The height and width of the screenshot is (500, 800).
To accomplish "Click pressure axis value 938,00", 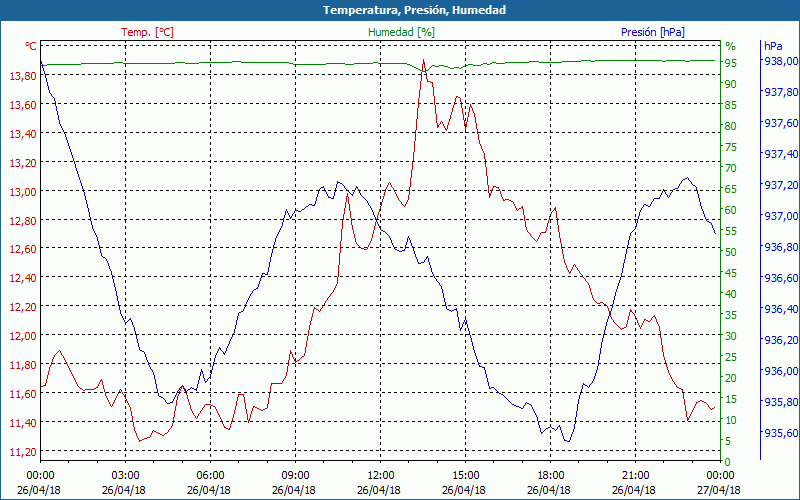I will tap(780, 61).
